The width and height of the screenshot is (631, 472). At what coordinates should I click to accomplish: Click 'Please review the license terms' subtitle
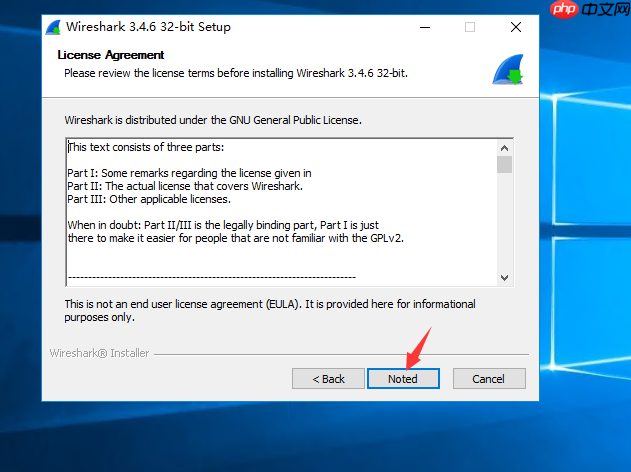tap(236, 73)
